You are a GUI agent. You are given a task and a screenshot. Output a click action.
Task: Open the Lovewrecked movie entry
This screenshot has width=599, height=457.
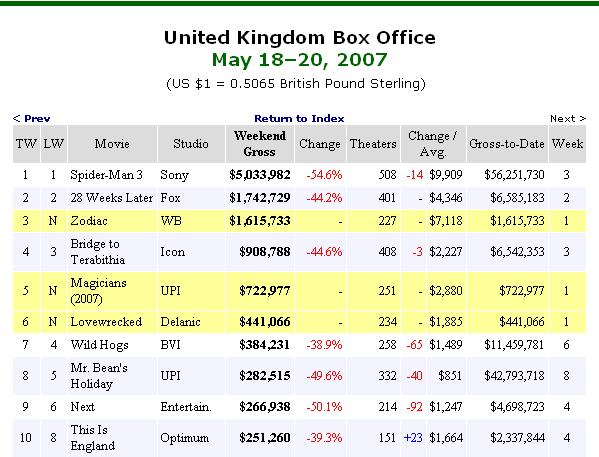click(106, 322)
